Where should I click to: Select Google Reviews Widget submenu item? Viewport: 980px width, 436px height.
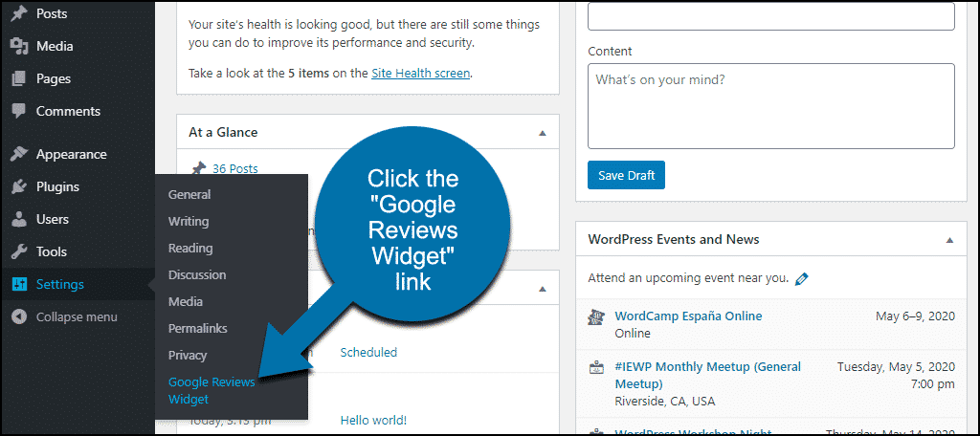pyautogui.click(x=212, y=390)
